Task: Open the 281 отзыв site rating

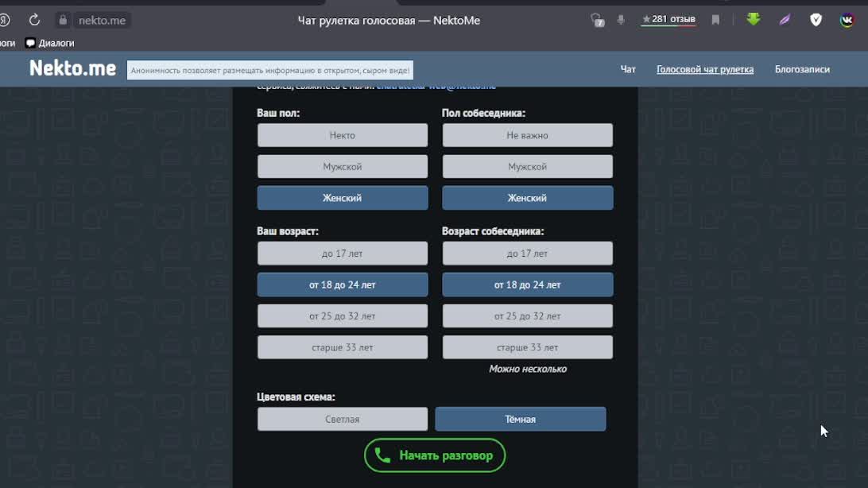Action: [x=668, y=19]
